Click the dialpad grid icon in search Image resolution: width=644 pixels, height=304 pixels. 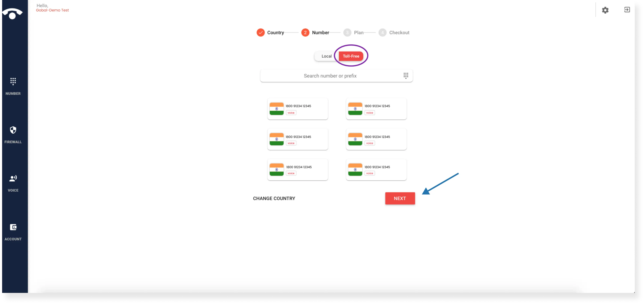(x=406, y=76)
